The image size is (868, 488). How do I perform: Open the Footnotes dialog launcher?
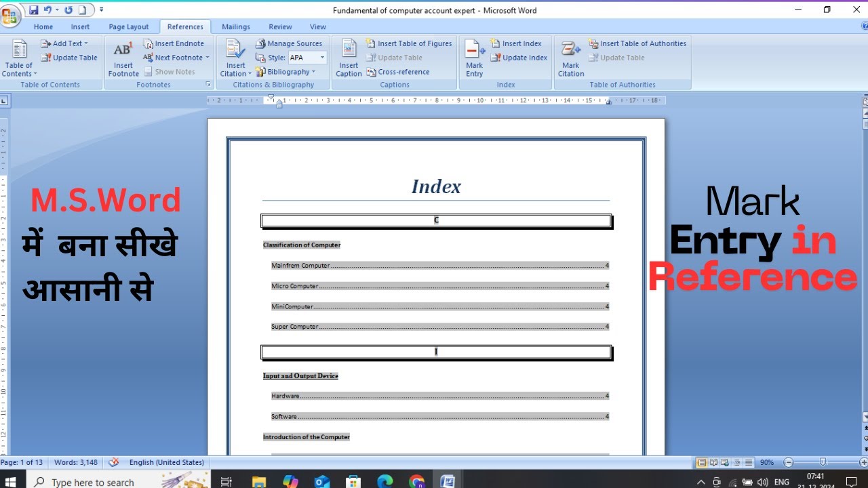[x=208, y=84]
